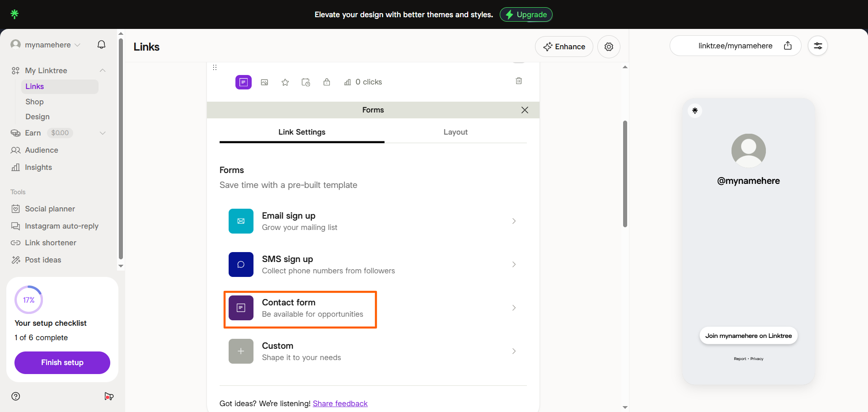This screenshot has height=412, width=868.
Task: Click main panel scrollbar up arrow
Action: [x=625, y=67]
